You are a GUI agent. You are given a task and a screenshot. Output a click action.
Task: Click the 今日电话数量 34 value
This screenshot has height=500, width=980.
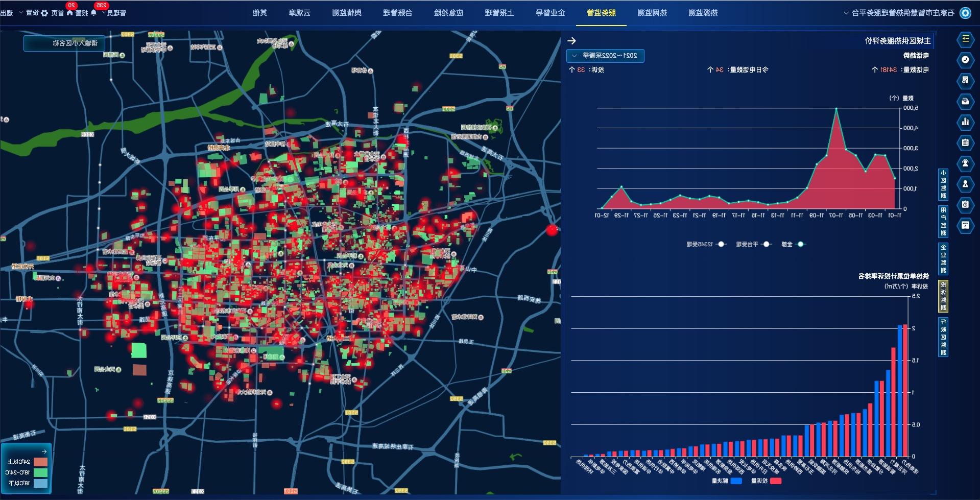tap(720, 69)
